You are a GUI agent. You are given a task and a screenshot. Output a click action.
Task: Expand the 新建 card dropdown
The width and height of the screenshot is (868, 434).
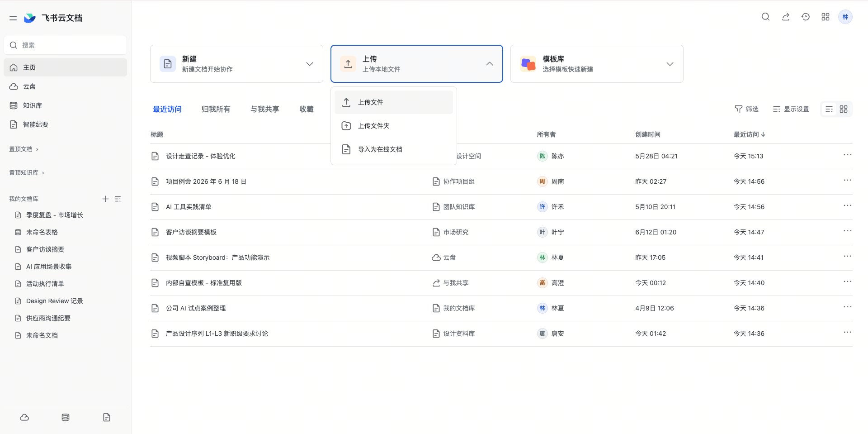coord(310,64)
